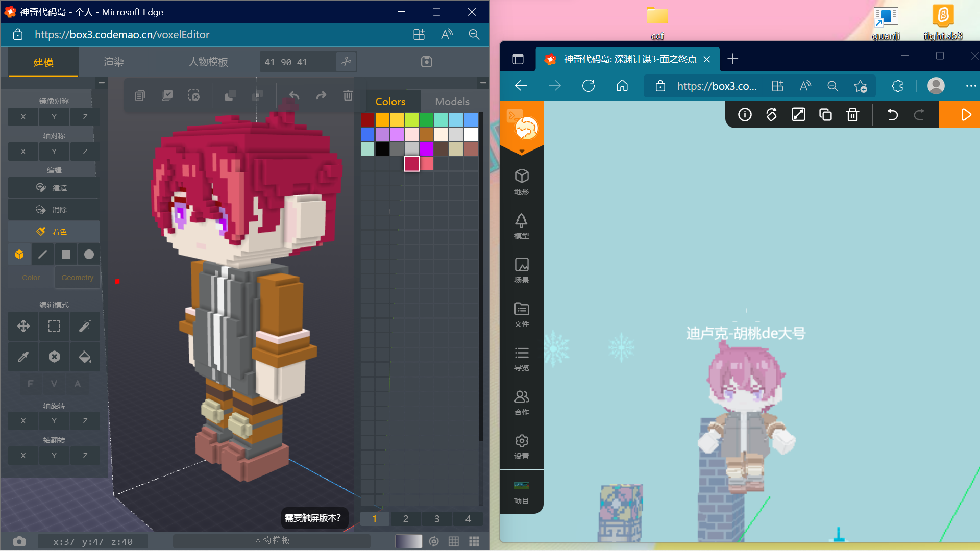Open 场景 scene panel in right sidebar

pyautogui.click(x=522, y=270)
